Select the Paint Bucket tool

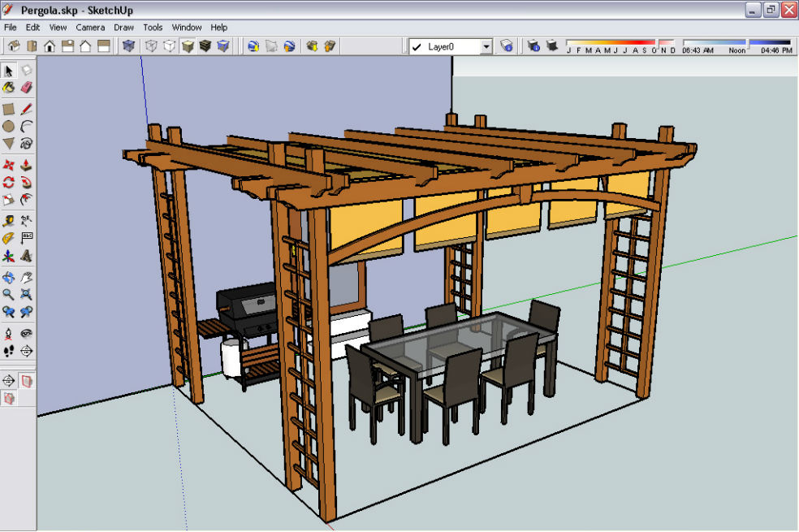coord(9,88)
